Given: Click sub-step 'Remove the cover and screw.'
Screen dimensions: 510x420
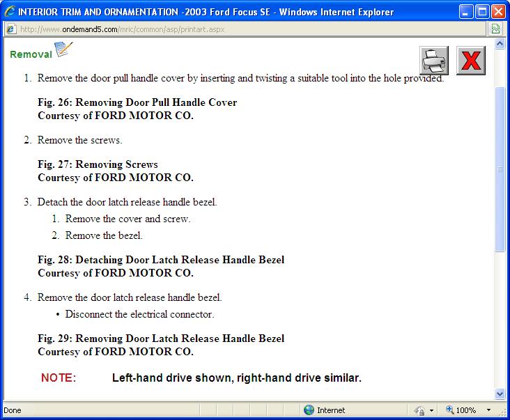Looking at the screenshot, I should tap(127, 219).
